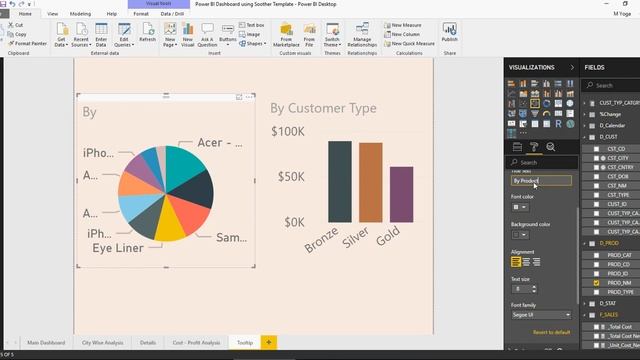Refresh the data
640x360 pixels.
(147, 32)
